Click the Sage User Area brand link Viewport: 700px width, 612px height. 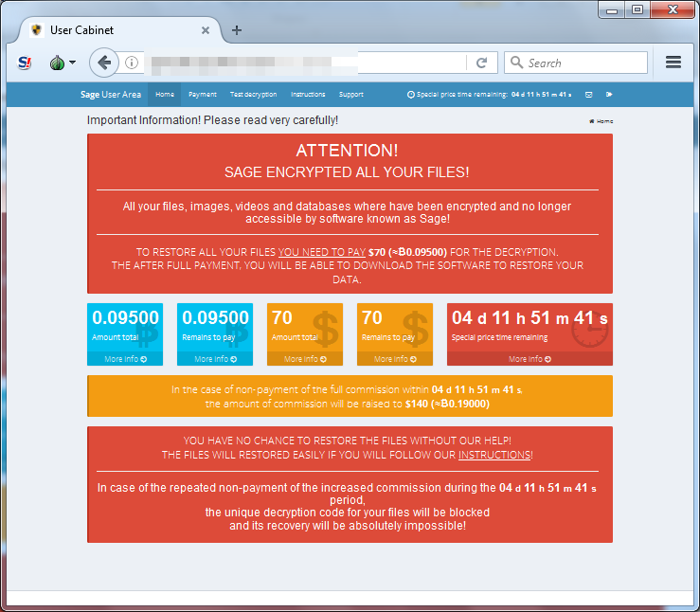coord(110,95)
